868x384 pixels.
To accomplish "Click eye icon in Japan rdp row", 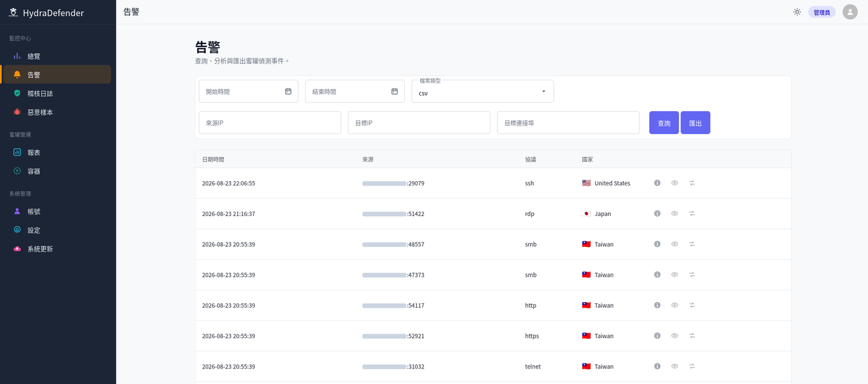I will tap(675, 213).
